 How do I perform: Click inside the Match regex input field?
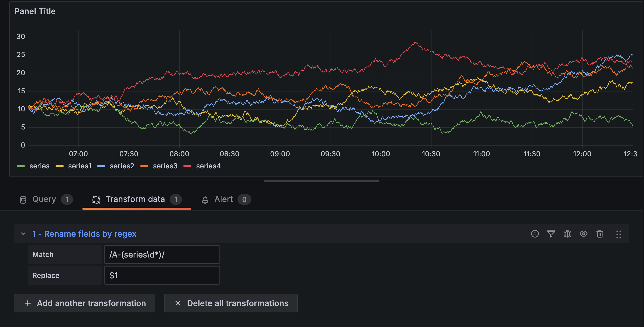162,255
